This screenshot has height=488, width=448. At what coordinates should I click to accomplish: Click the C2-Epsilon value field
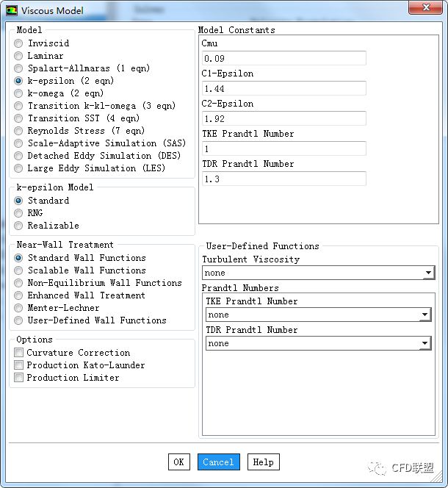[284, 118]
